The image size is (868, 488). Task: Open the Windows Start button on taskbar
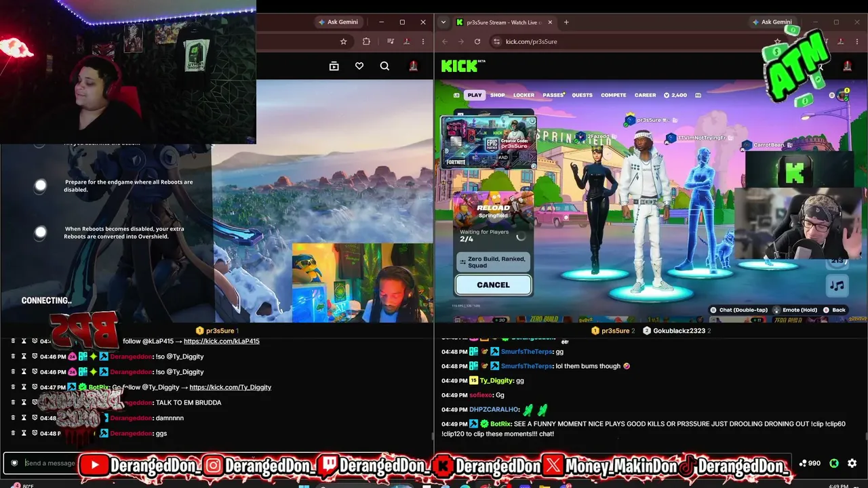pos(304,485)
